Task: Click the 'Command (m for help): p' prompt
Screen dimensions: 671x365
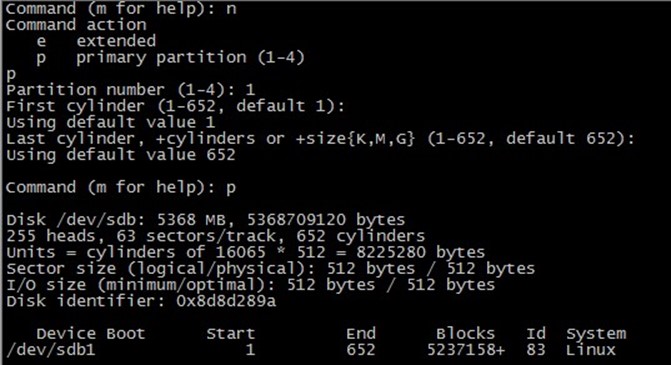Action: (121, 188)
